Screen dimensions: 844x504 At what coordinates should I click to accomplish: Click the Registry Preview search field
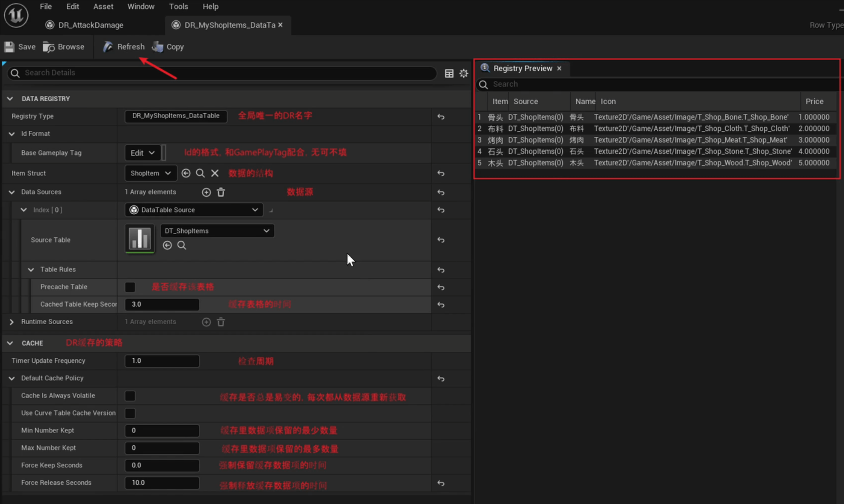(641, 84)
